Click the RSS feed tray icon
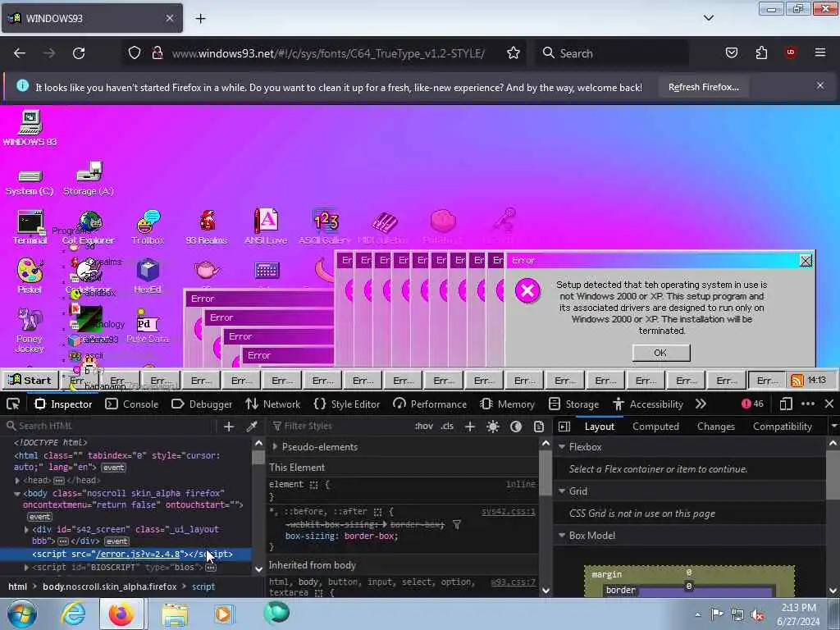The image size is (840, 630). (797, 381)
